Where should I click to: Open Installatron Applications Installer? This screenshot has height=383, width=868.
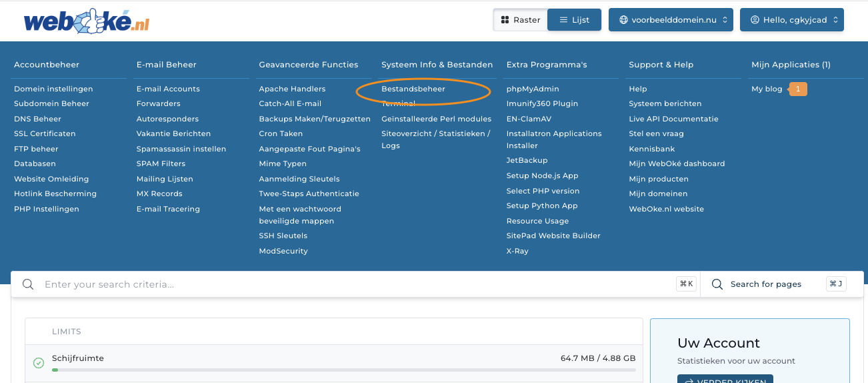tap(554, 139)
